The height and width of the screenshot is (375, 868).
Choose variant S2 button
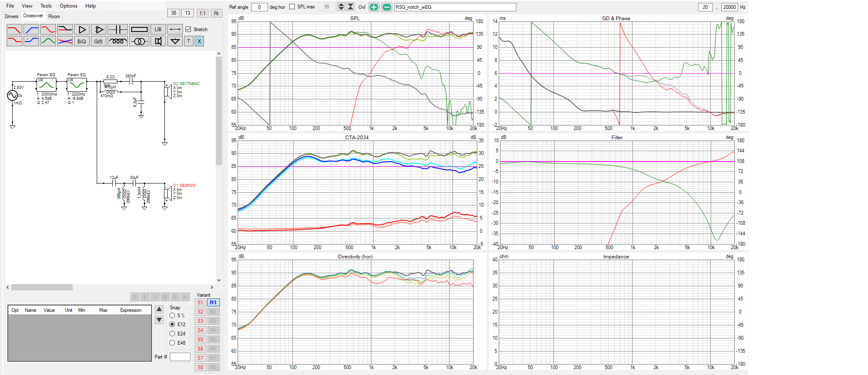201,312
